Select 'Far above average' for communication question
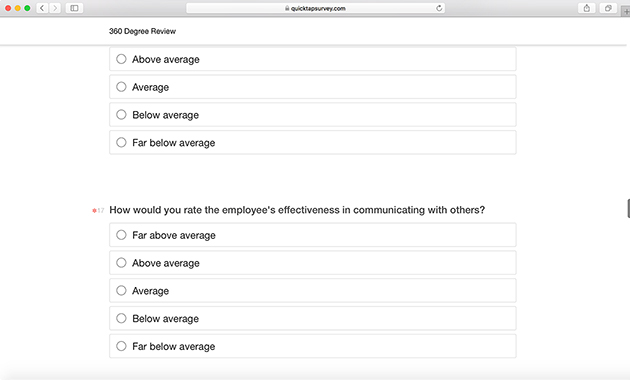Screen dimensions: 630x380 click(x=313, y=235)
